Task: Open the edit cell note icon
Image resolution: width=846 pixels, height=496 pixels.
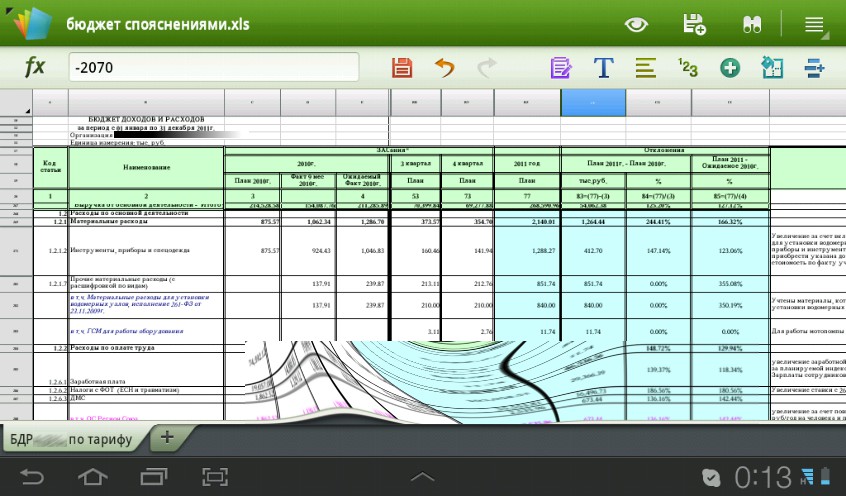Action: coord(561,68)
